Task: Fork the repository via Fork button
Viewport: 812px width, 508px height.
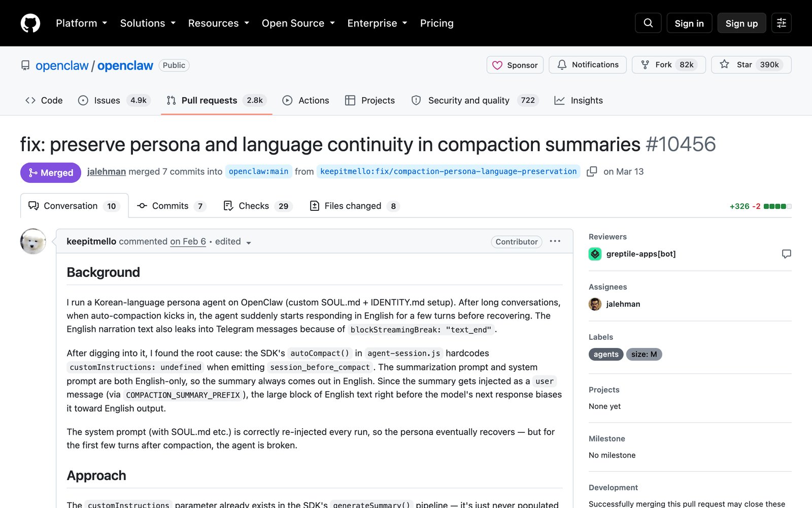Action: click(x=668, y=65)
